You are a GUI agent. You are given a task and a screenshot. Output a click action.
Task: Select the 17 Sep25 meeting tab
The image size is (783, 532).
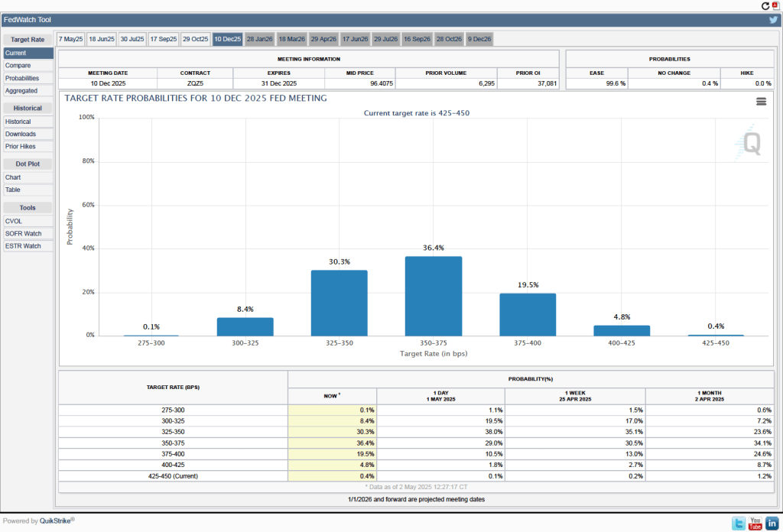pyautogui.click(x=163, y=39)
